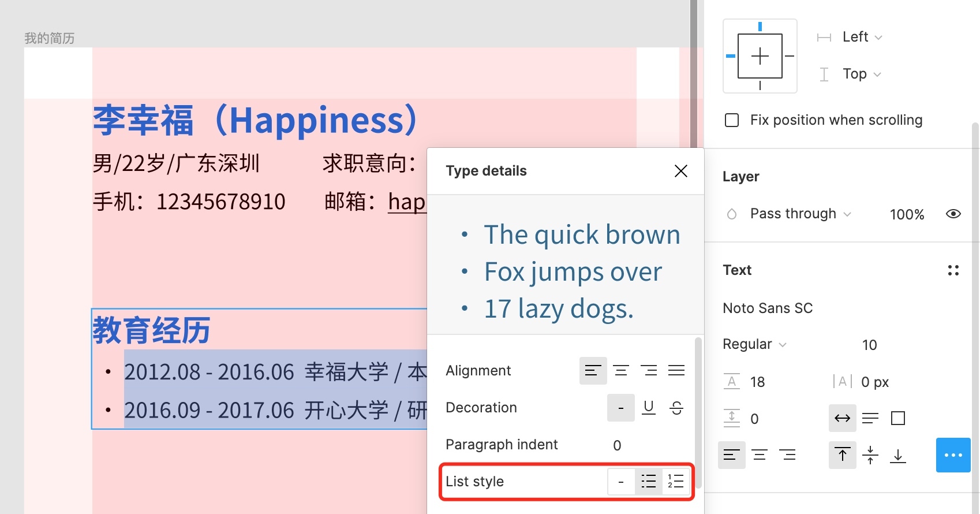Screen dimensions: 980x514
Task: Set decoration to none
Action: click(x=621, y=408)
